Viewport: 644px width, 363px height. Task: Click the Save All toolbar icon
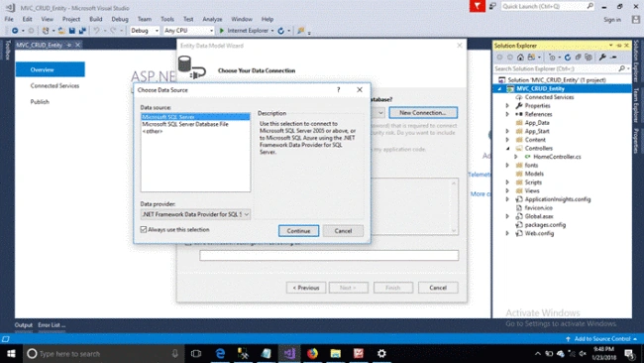click(x=82, y=31)
